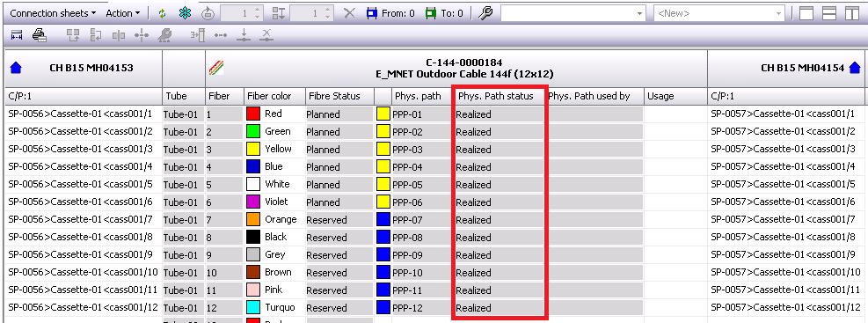Click the Fibre Status column header
Viewport: 868px width, 323px height.
[x=339, y=96]
